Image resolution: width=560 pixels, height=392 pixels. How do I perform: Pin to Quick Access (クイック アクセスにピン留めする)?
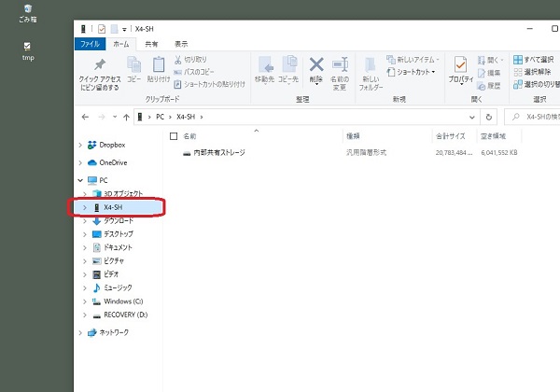point(100,75)
